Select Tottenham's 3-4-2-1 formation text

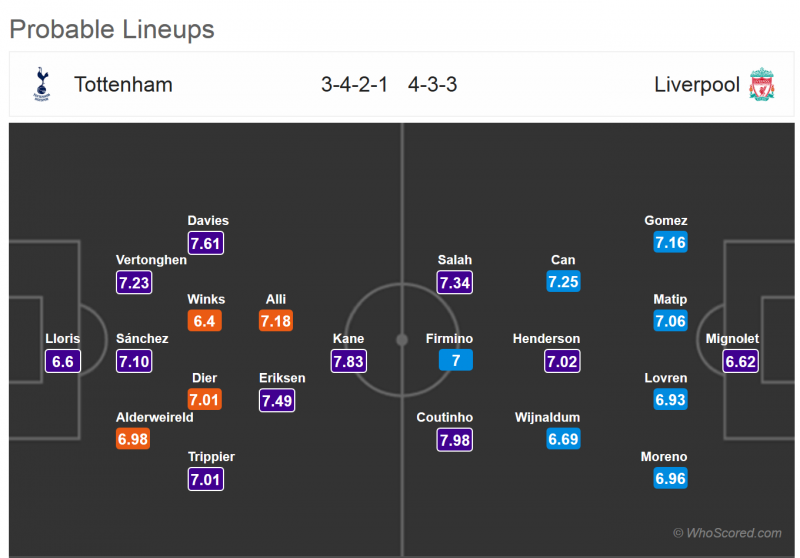click(354, 84)
